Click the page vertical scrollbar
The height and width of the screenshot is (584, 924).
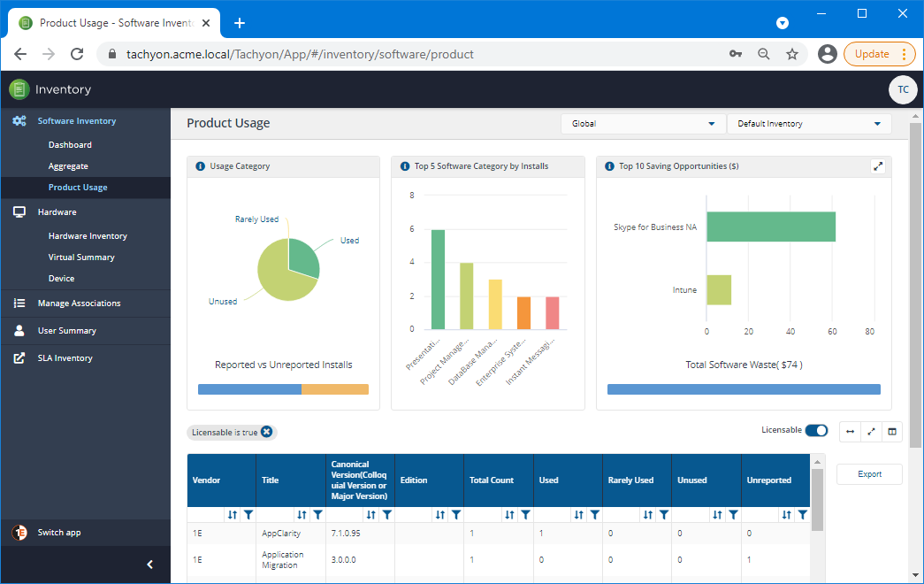pos(915,285)
